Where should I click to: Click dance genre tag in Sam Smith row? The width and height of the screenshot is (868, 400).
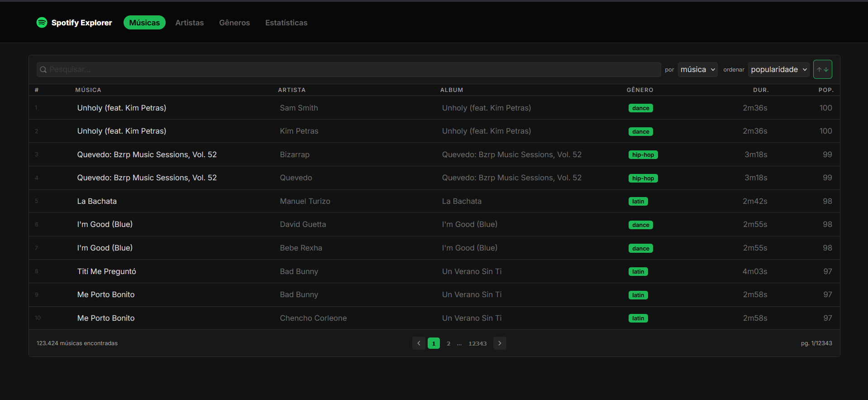point(640,108)
